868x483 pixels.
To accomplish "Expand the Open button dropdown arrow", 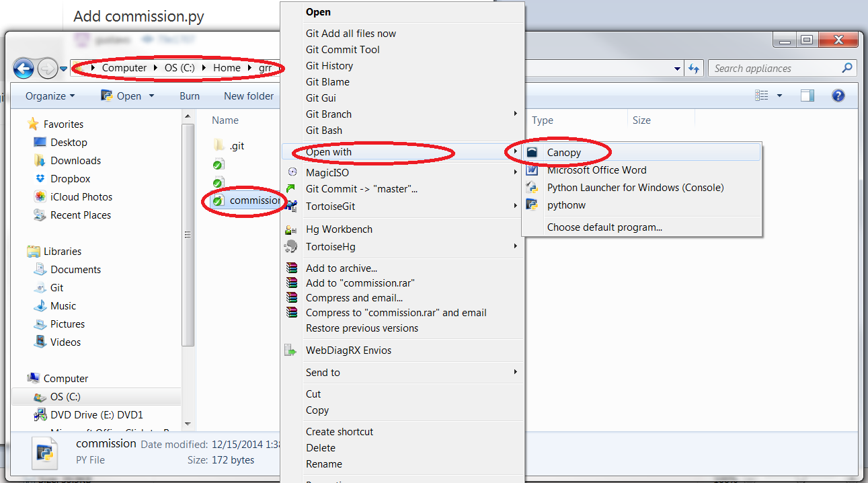I will pyautogui.click(x=152, y=96).
